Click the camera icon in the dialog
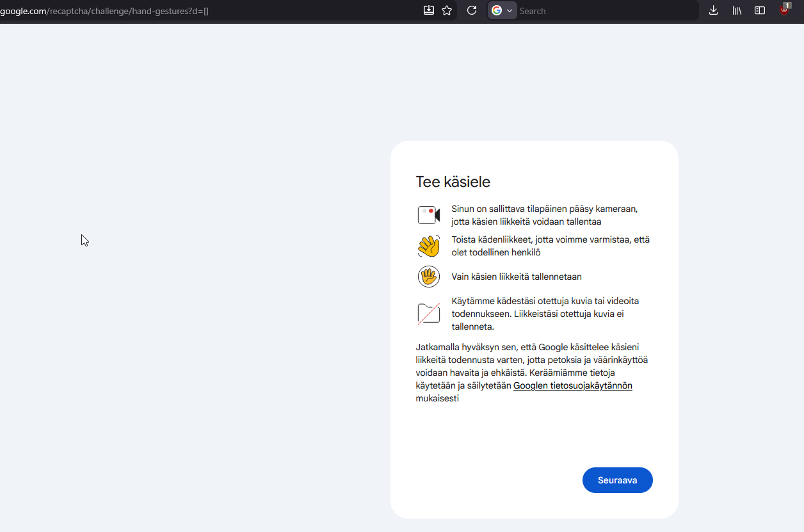The width and height of the screenshot is (804, 532). 429,215
